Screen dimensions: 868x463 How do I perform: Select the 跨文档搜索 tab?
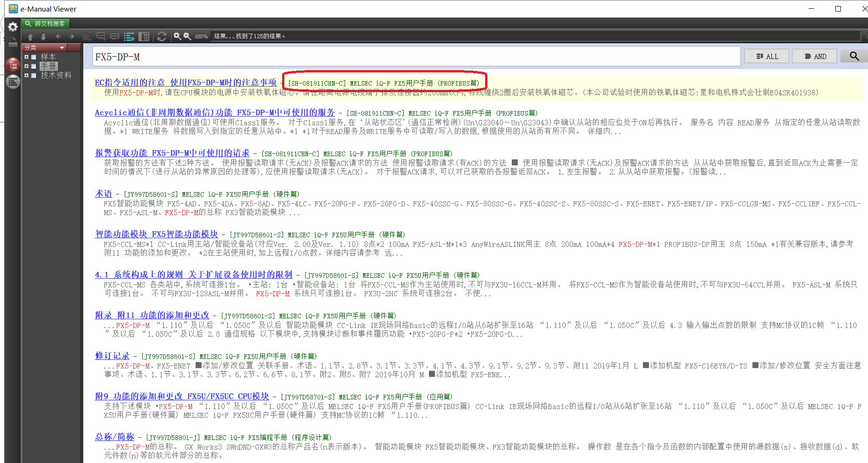(46, 23)
